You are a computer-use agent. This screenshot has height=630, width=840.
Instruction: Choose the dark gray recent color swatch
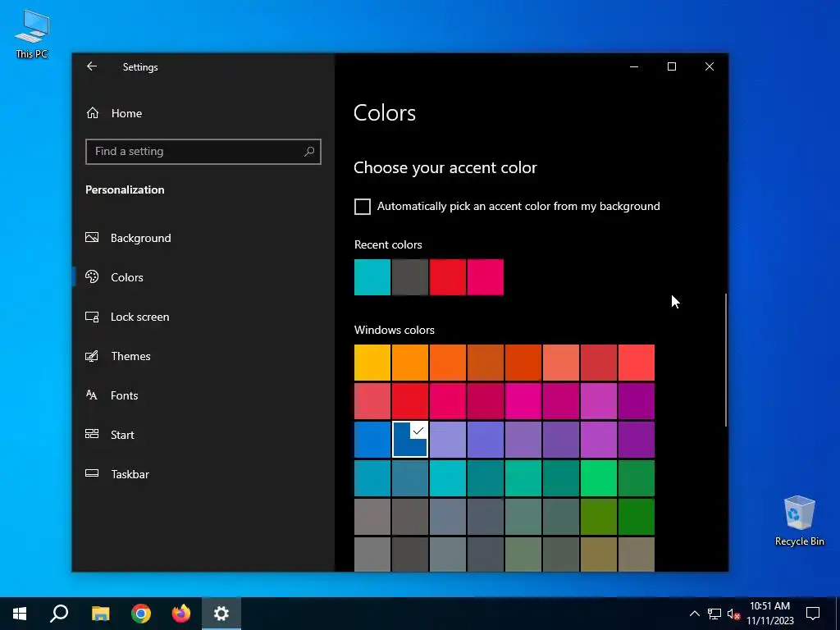tap(410, 277)
